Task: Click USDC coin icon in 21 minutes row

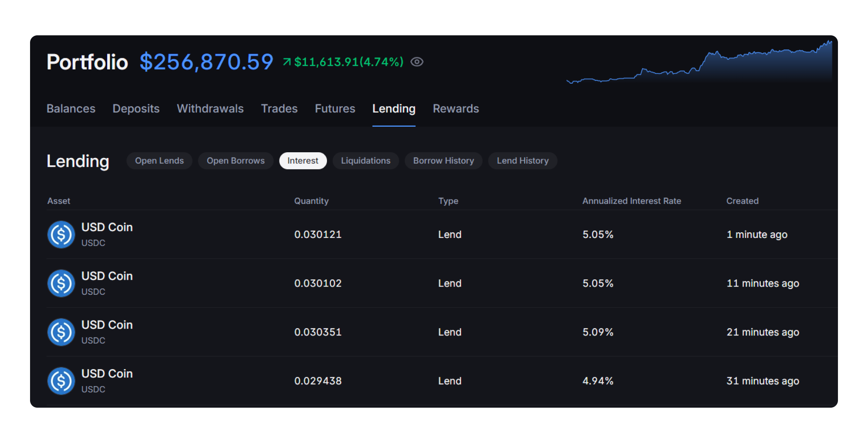Action: (x=61, y=332)
